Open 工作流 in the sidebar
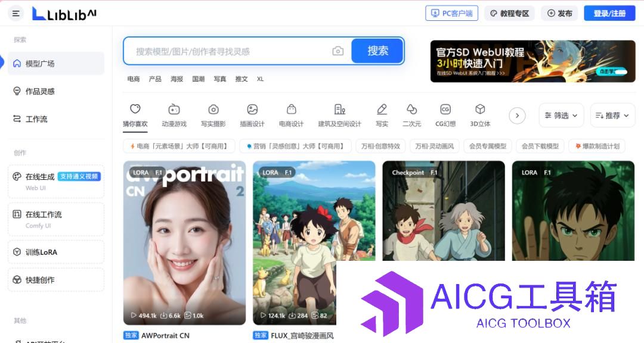The height and width of the screenshot is (343, 644). [x=56, y=119]
